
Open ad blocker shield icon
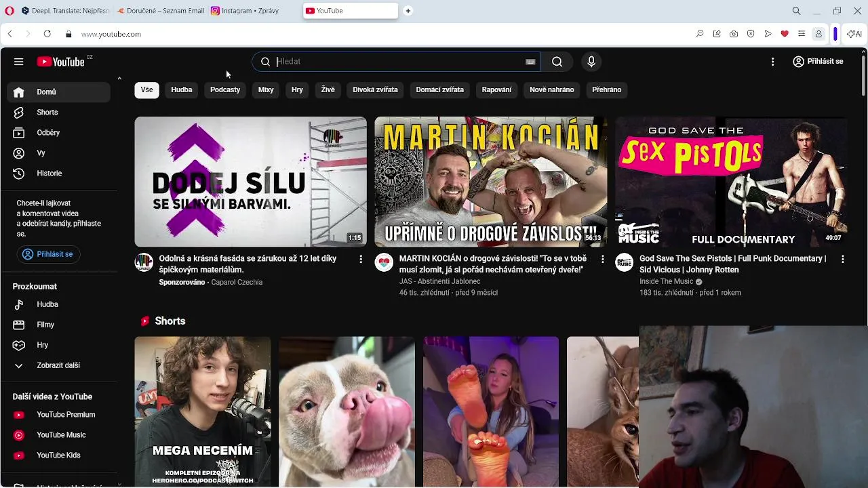coord(751,34)
